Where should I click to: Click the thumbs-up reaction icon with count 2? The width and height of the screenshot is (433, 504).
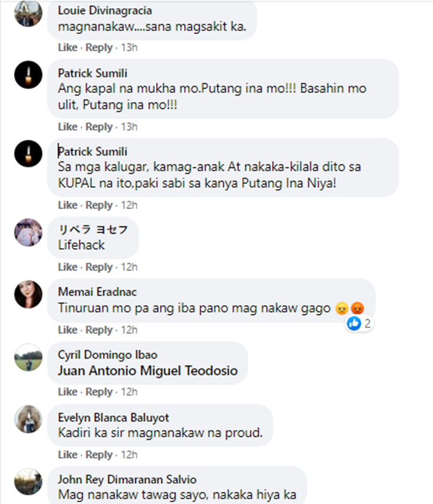354,323
